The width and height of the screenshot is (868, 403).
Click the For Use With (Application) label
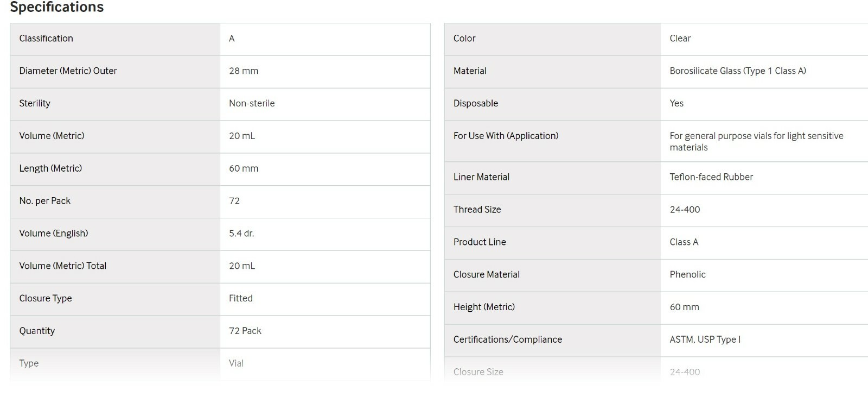point(506,136)
